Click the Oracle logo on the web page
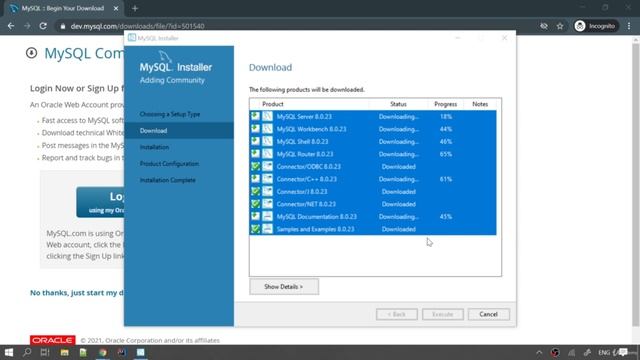The width and height of the screenshot is (640, 360). click(x=53, y=340)
